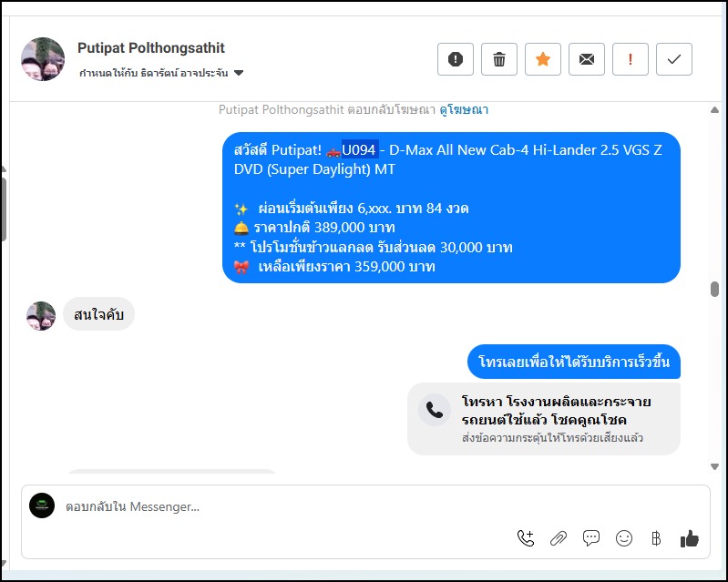Star this conversation with the orange star
The image size is (728, 582).
coord(543,59)
